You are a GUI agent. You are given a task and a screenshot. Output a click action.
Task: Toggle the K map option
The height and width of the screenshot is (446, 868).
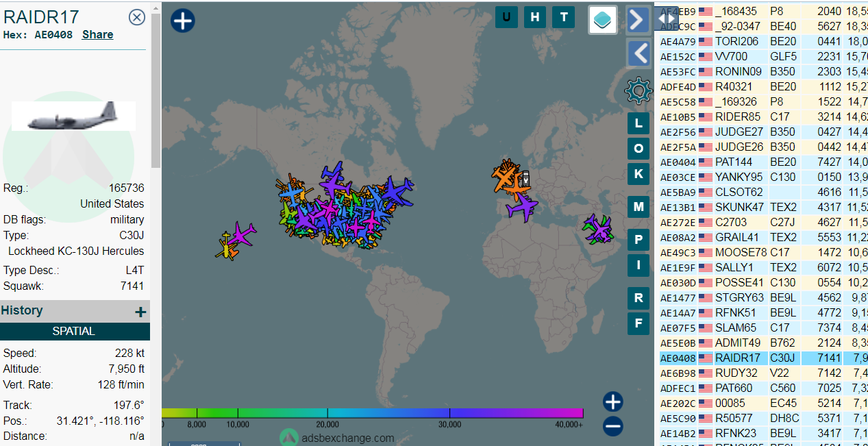point(638,174)
